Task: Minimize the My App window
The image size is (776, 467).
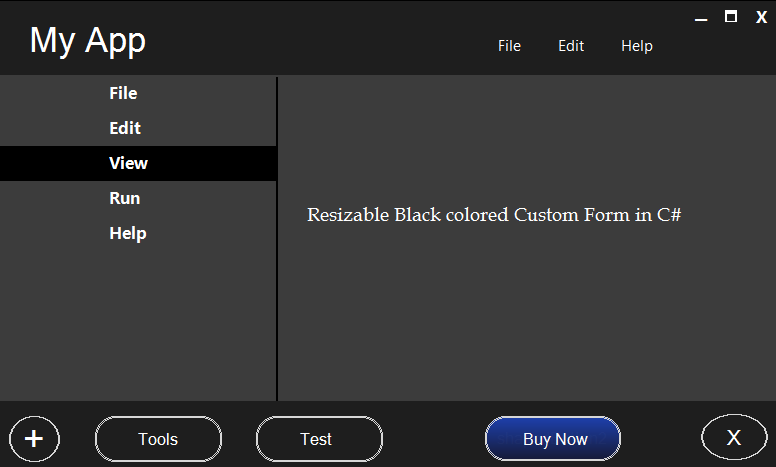Action: (x=703, y=18)
